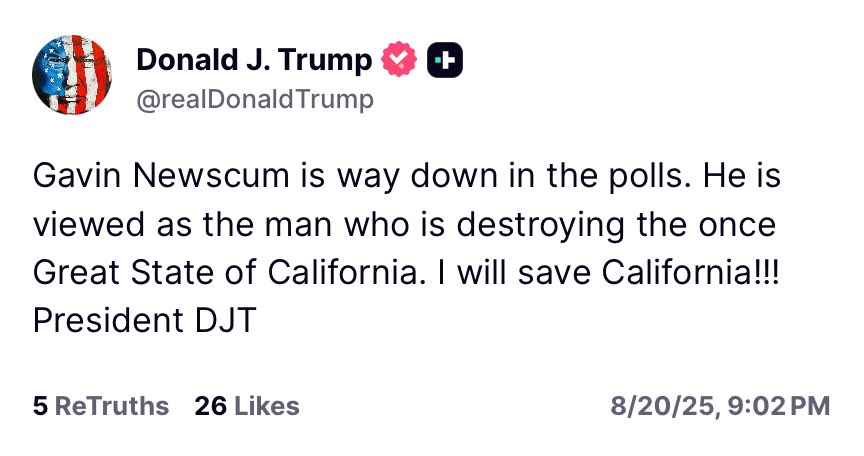Click the dark plus badge icon
Viewport: 864px width, 456px height.
tap(444, 62)
